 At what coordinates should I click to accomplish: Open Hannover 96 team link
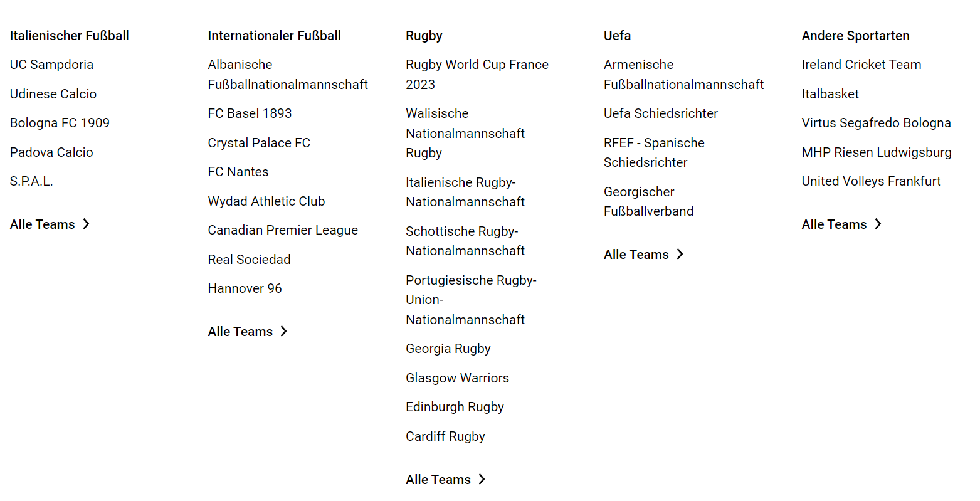point(245,288)
